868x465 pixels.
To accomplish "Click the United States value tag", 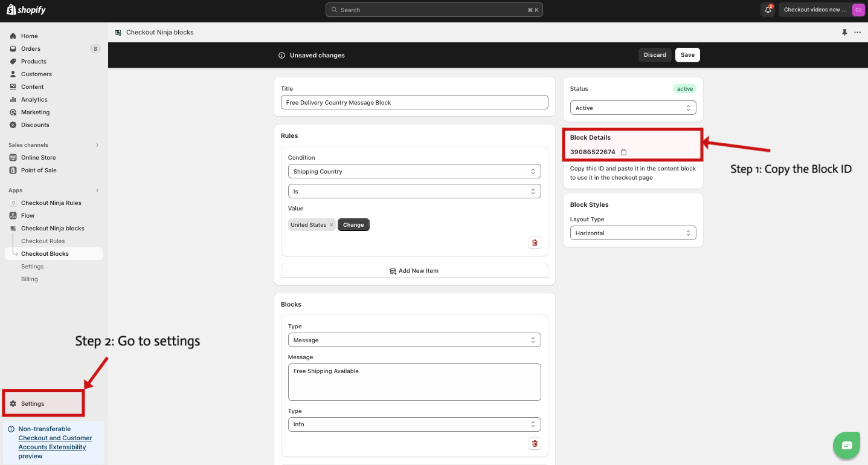I will pos(312,225).
